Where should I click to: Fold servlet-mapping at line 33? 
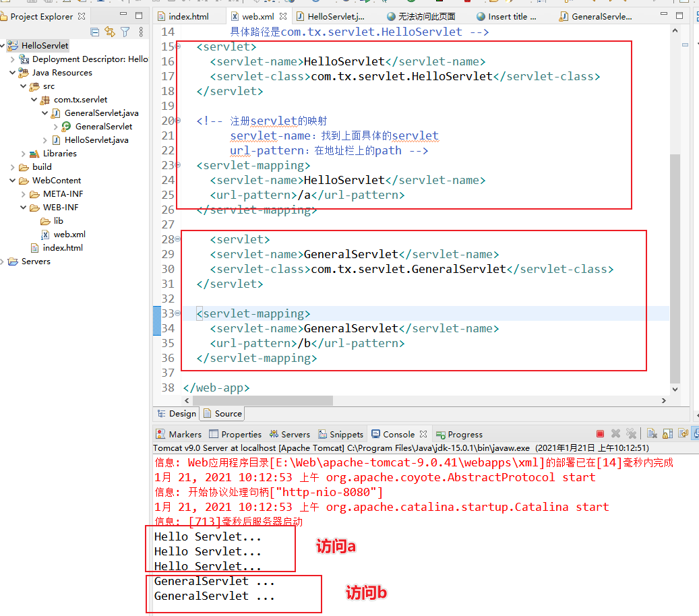[177, 313]
